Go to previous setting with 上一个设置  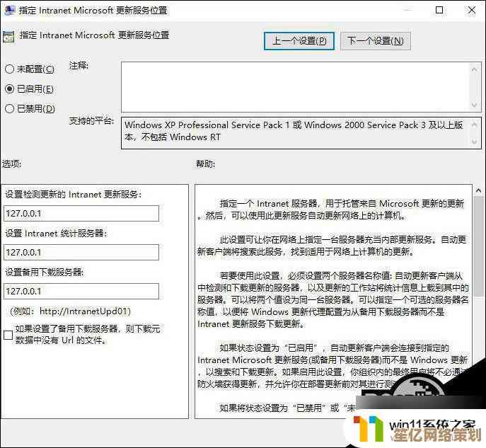[299, 41]
